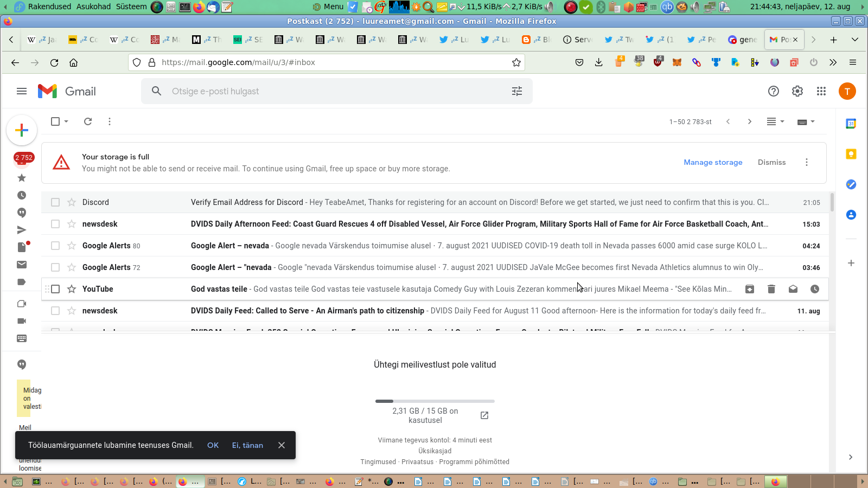Image resolution: width=868 pixels, height=488 pixels.
Task: Star the Discord email
Action: 72,202
